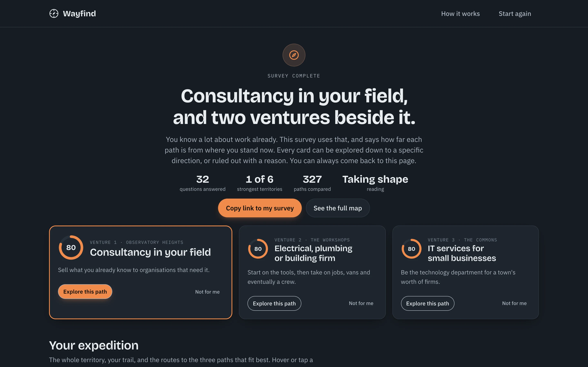The height and width of the screenshot is (367, 588).
Task: Click the Wayfind compass logo icon
Action: point(54,14)
